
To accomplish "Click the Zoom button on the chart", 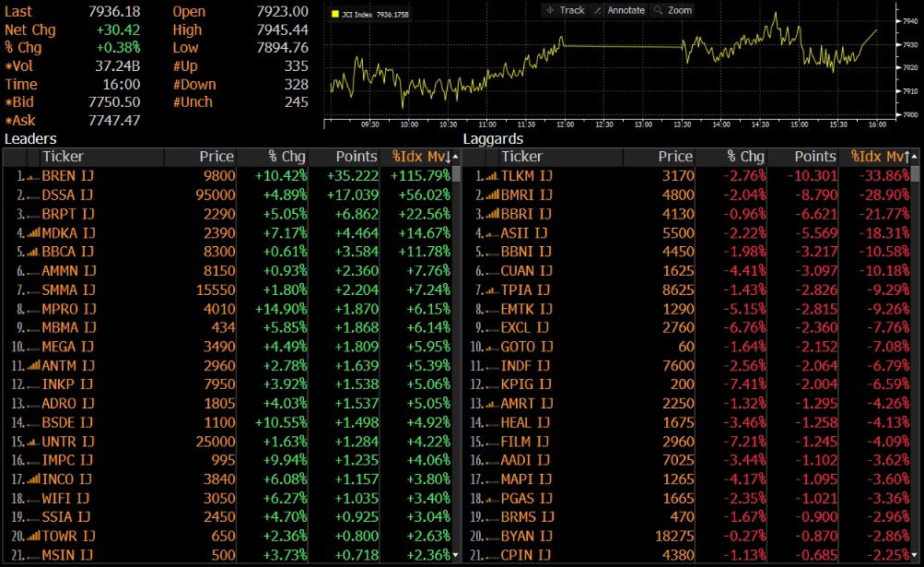I will pos(673,10).
